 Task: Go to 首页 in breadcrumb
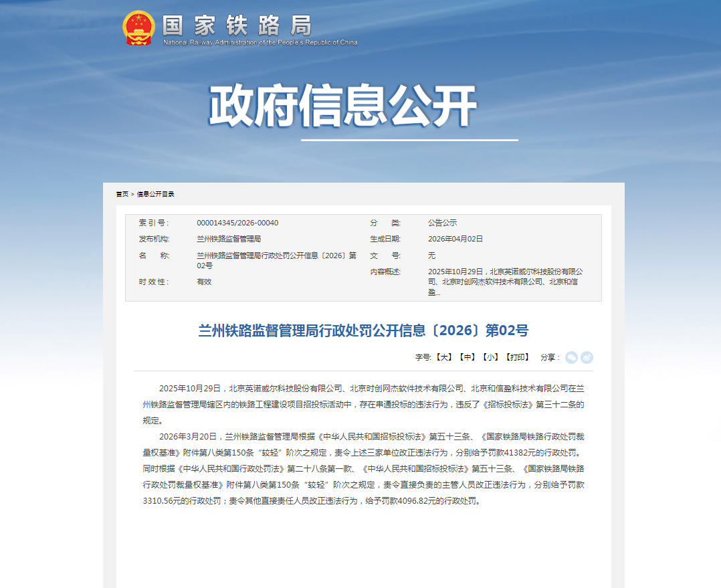point(122,194)
